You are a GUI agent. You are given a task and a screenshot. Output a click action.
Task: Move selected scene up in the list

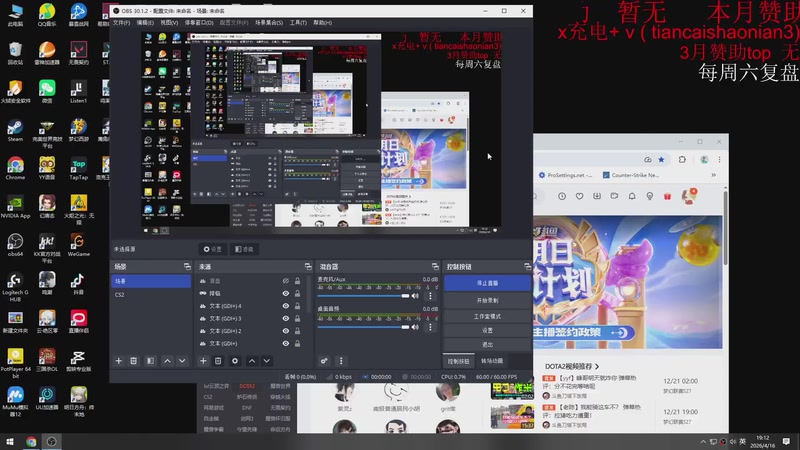(x=167, y=361)
